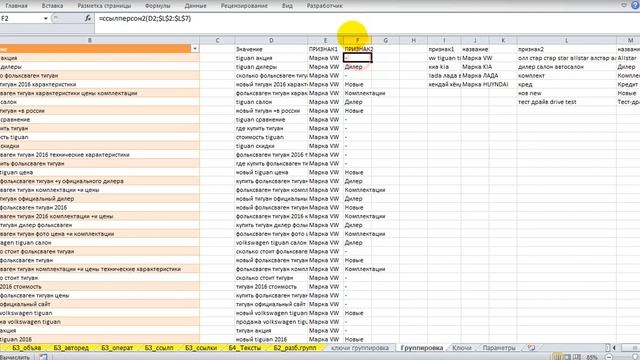
Task: Select column H header
Action: tap(413, 40)
